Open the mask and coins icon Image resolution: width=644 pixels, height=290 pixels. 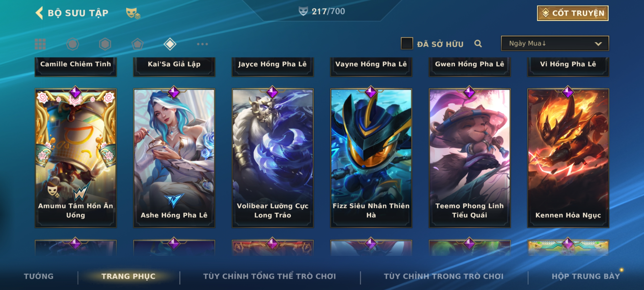pos(133,13)
